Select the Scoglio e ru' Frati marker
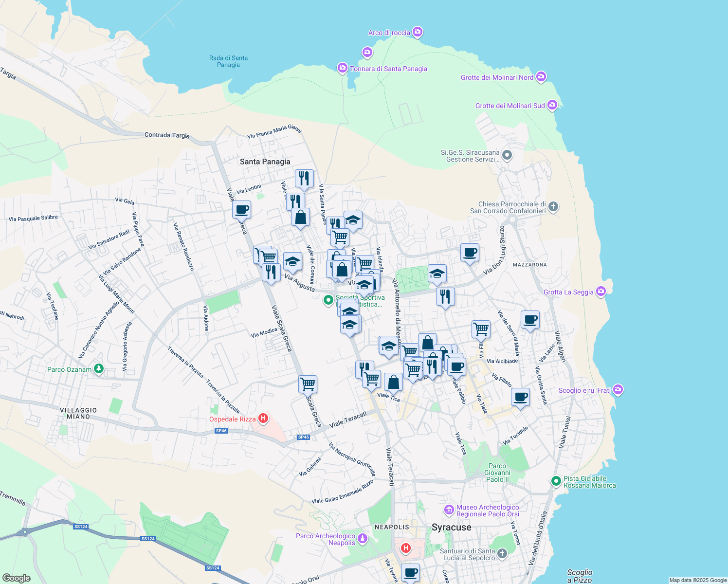728x584 pixels. point(619,389)
